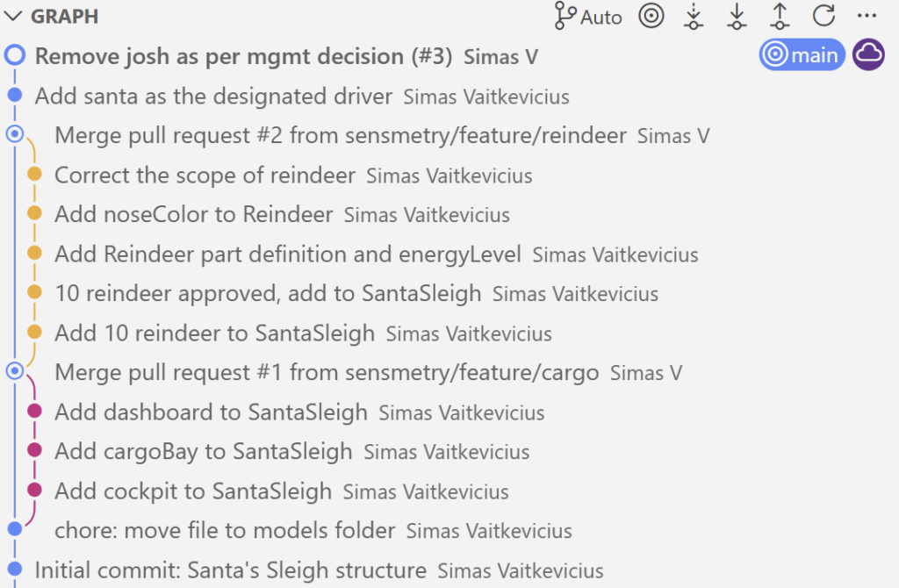Open the more actions ellipsis menu
Screen dimensions: 899x588
pyautogui.click(x=867, y=17)
